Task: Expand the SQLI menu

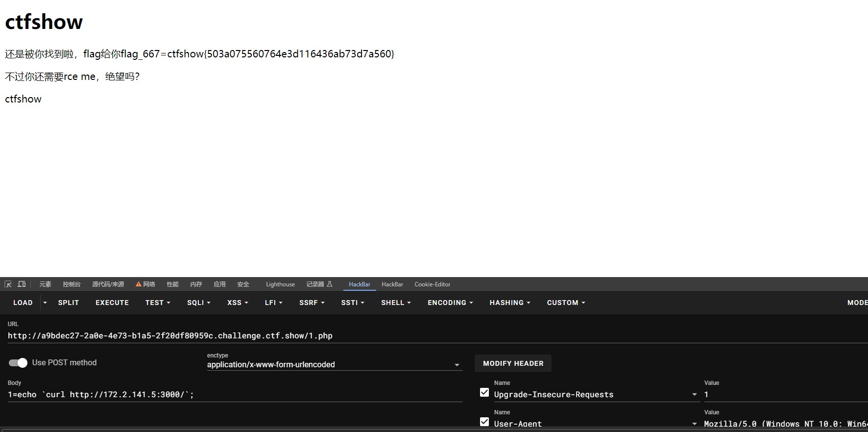Action: pos(199,303)
